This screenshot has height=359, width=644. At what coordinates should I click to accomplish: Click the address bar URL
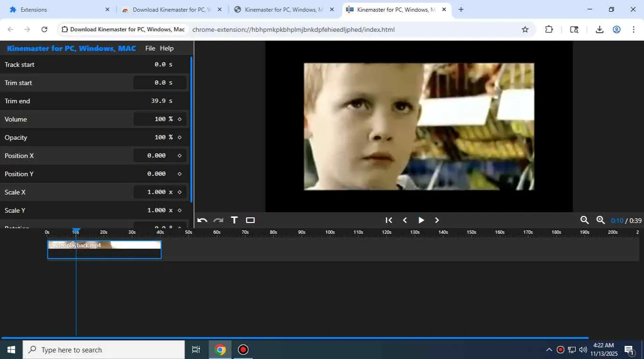[293, 29]
